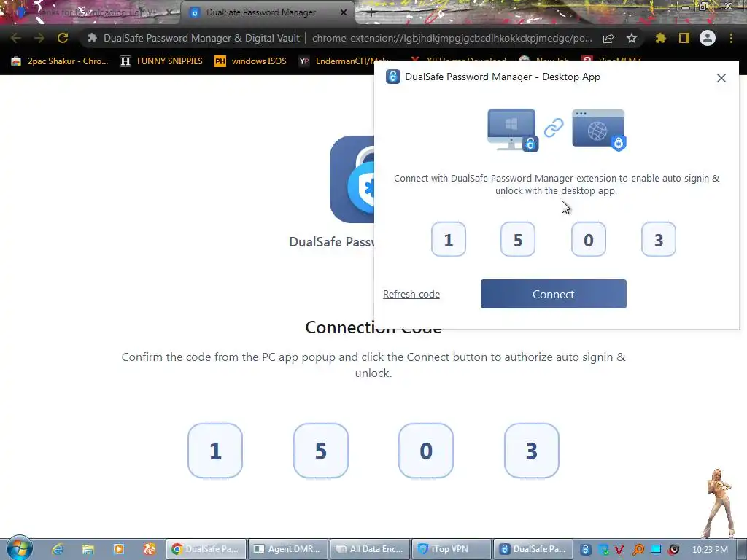Open the windows ISOS bookmark

[251, 61]
